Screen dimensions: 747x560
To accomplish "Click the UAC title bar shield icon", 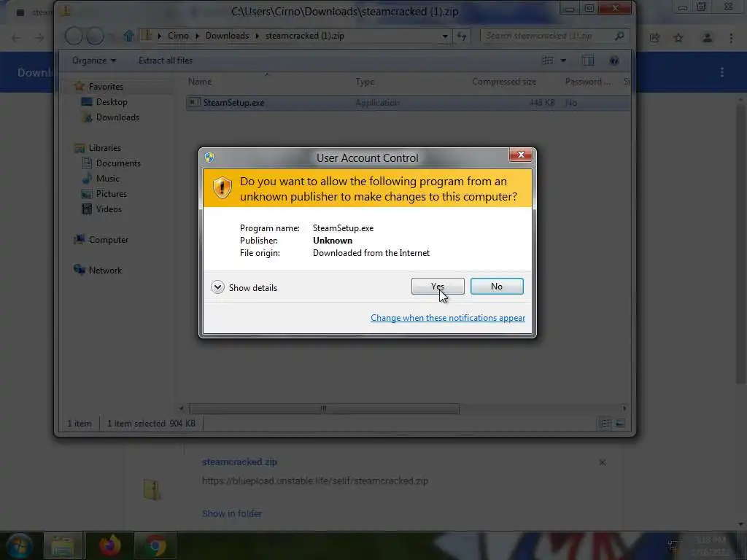I will coord(209,157).
